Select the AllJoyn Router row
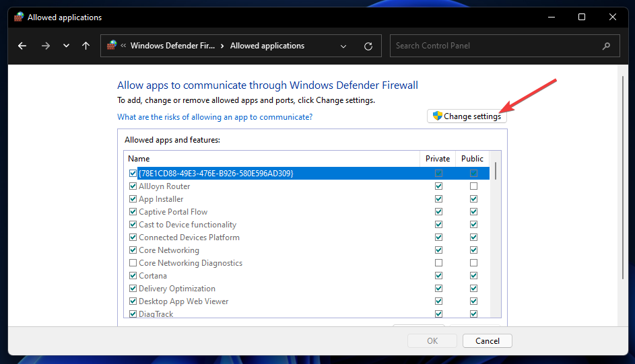The width and height of the screenshot is (635, 364). [x=306, y=186]
